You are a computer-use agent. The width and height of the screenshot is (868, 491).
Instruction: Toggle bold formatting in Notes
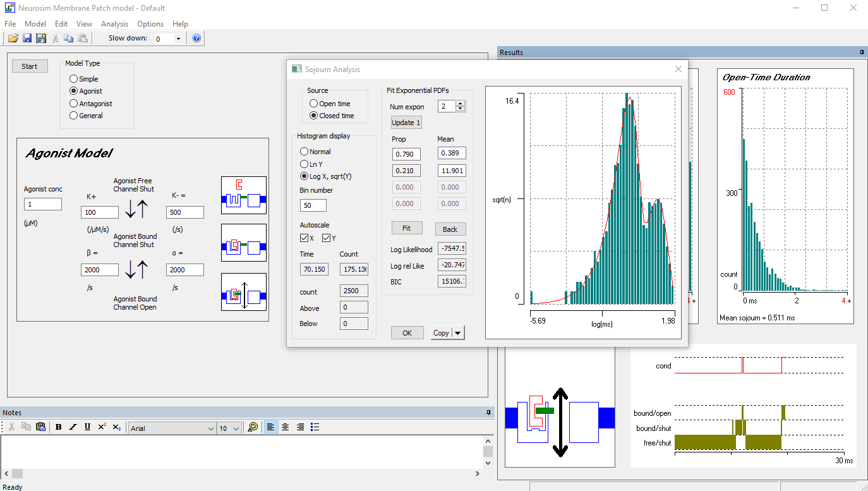coord(58,427)
